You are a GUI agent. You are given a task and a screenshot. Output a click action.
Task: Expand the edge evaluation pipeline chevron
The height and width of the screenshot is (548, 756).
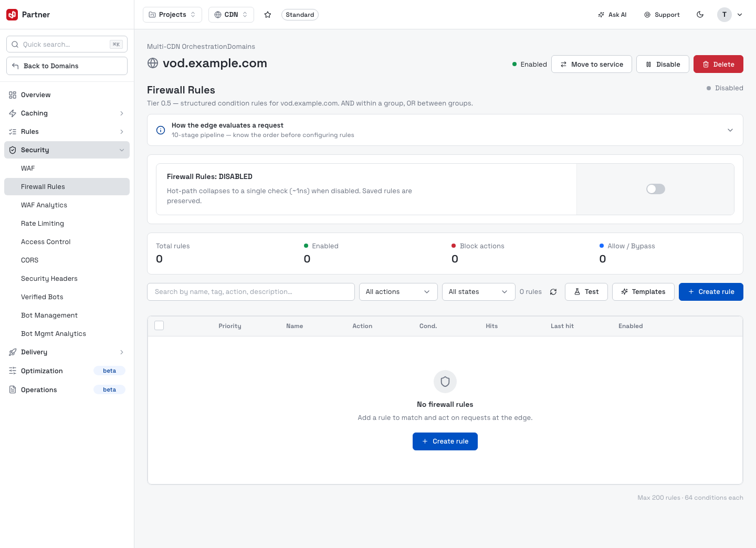pos(730,130)
